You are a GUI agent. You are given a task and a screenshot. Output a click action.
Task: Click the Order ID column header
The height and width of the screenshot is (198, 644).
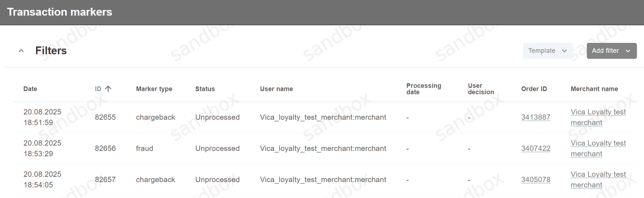point(534,89)
